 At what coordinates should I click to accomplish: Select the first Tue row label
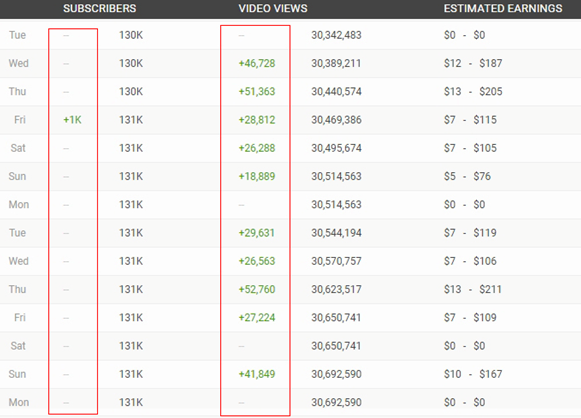point(17,35)
